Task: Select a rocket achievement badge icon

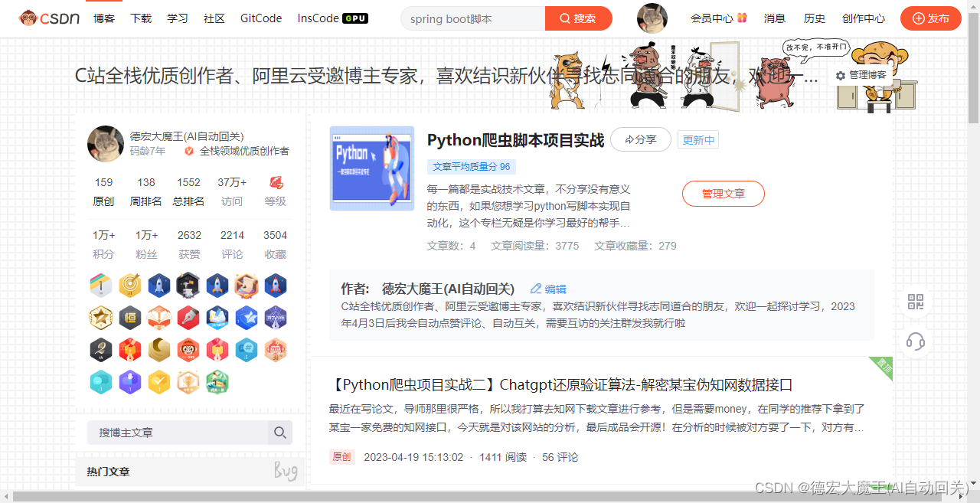Action: tap(158, 286)
